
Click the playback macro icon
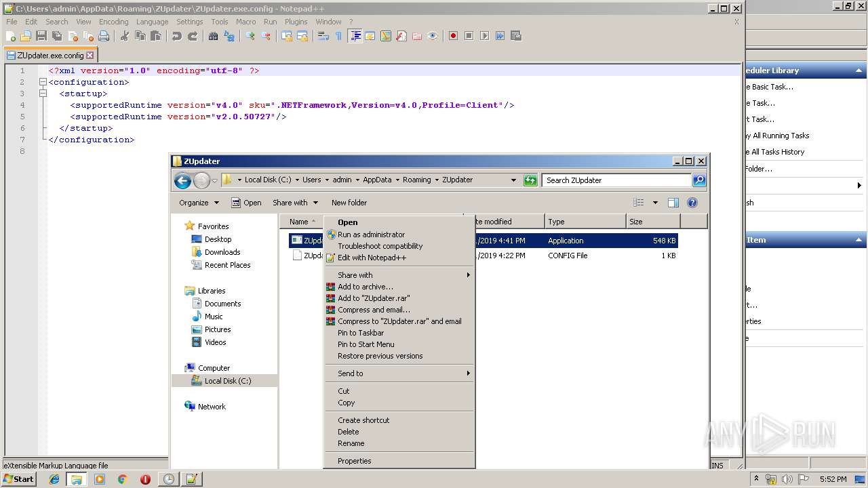[x=484, y=36]
